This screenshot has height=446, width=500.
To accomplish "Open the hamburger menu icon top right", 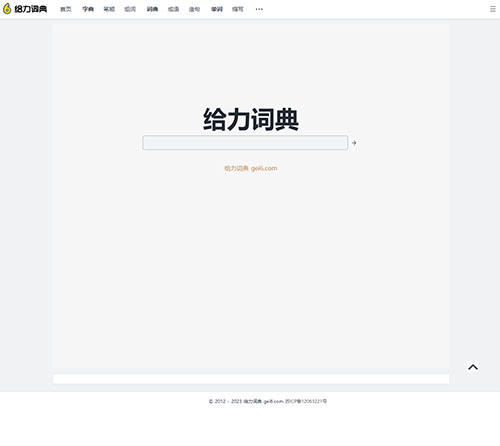I will [493, 9].
